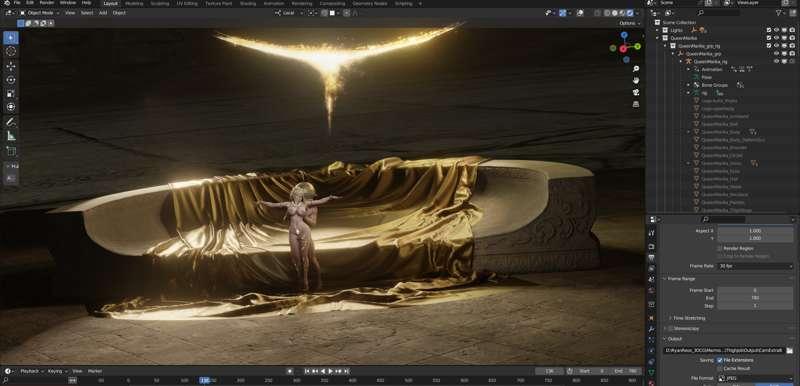Switch to the Shading workspace tab
The image size is (800, 386).
247,4
